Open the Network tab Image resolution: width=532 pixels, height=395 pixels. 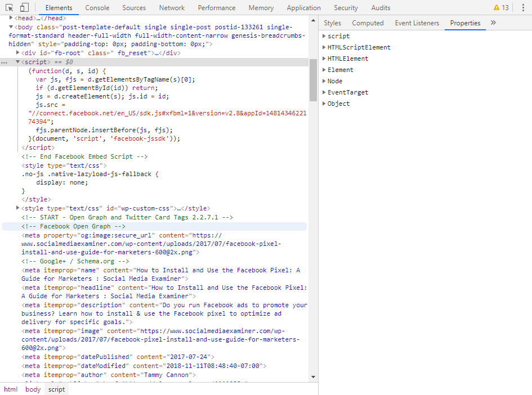point(172,8)
